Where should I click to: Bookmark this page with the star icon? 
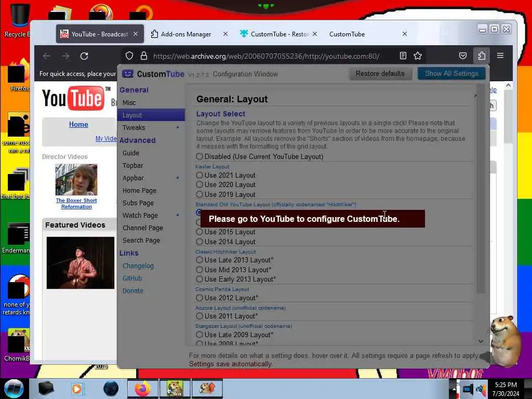418,56
